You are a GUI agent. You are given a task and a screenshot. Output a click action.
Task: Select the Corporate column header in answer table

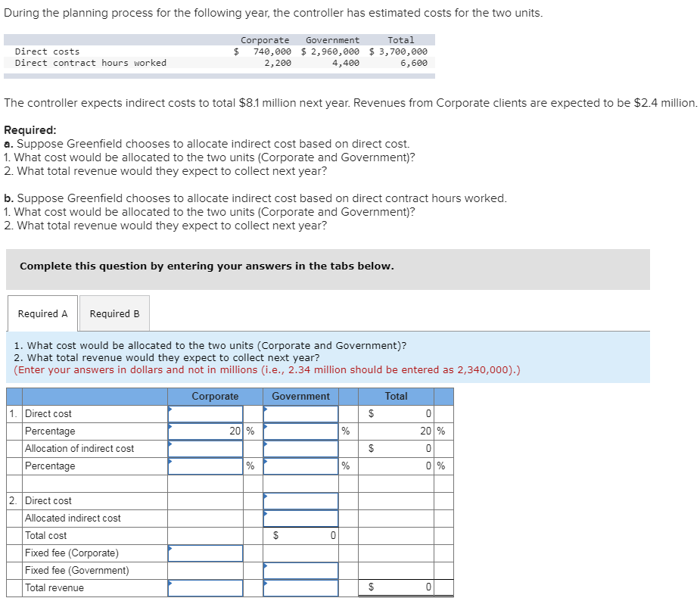click(x=215, y=397)
